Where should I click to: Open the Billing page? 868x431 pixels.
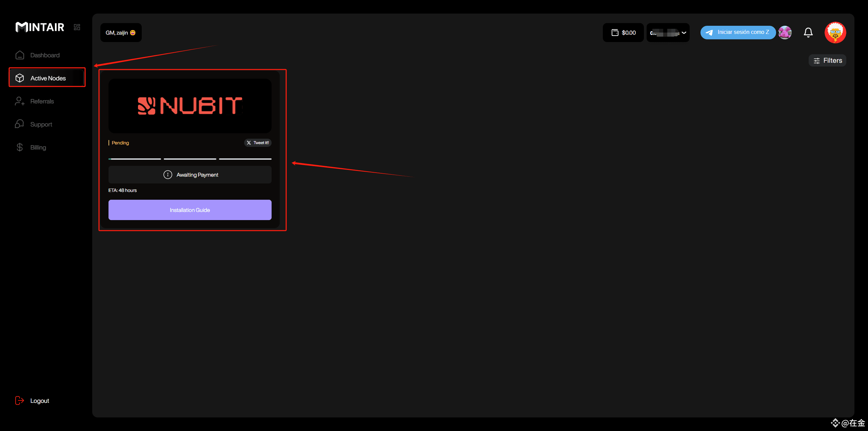coord(38,148)
